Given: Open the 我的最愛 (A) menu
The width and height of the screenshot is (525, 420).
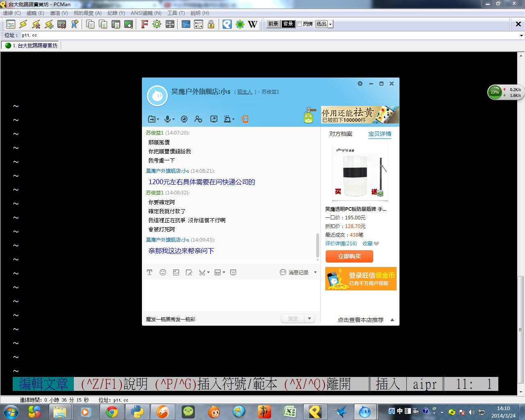Looking at the screenshot, I should point(87,13).
